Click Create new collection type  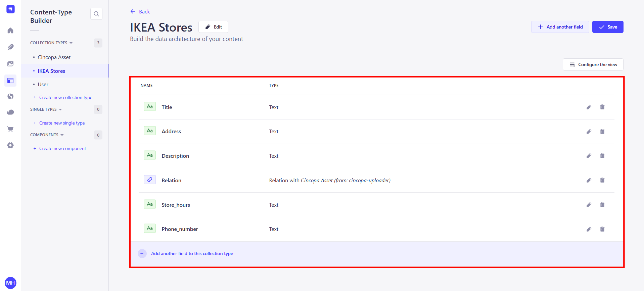[63, 97]
